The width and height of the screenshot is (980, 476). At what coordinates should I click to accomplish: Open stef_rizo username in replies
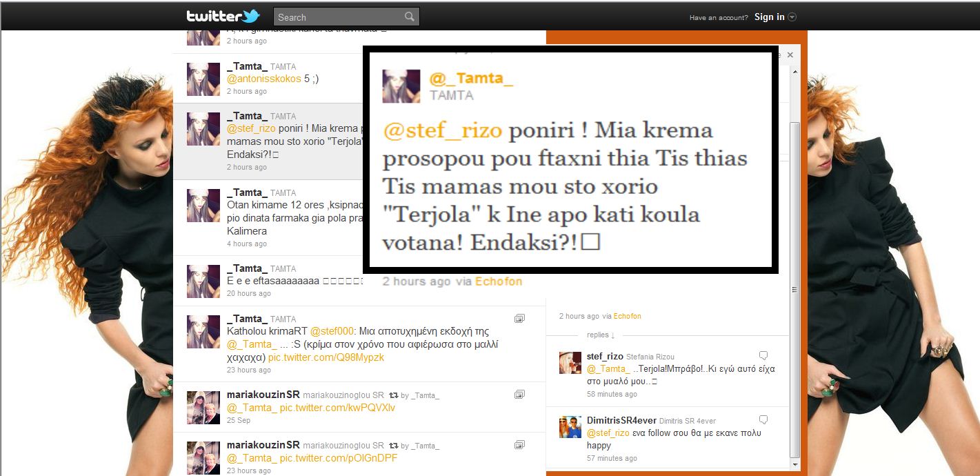(605, 356)
